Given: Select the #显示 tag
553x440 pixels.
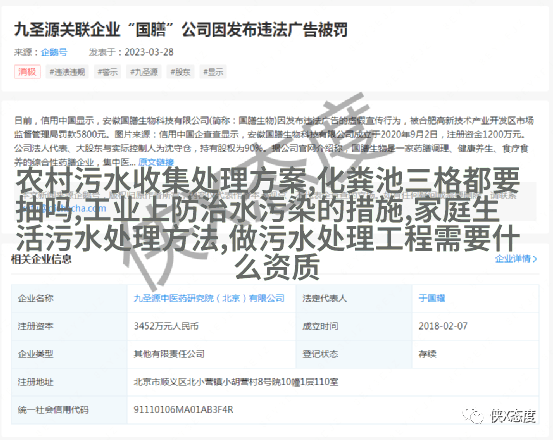Looking at the screenshot, I should click(x=213, y=72).
